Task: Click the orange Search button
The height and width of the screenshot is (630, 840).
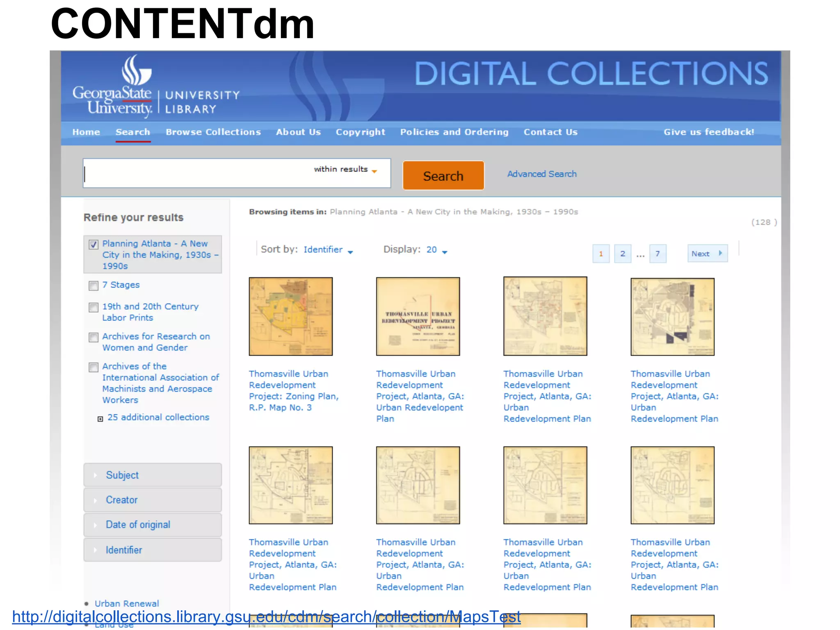Action: (x=443, y=176)
